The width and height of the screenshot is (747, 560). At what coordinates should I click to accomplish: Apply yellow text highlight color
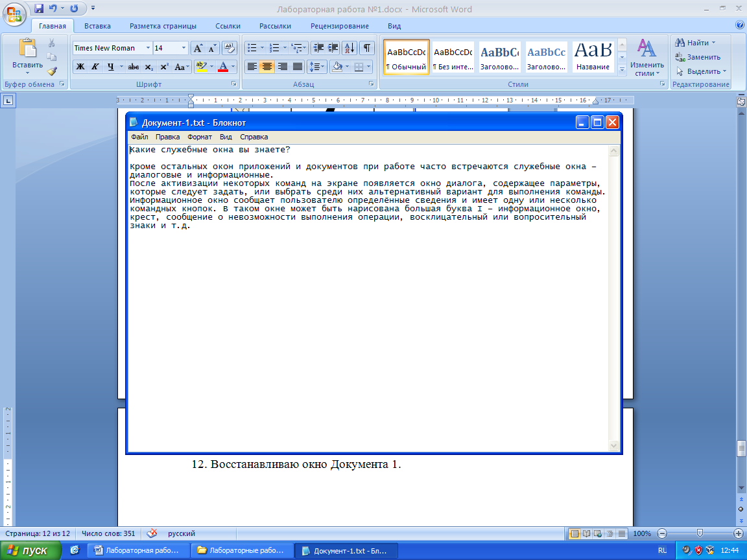tap(201, 67)
